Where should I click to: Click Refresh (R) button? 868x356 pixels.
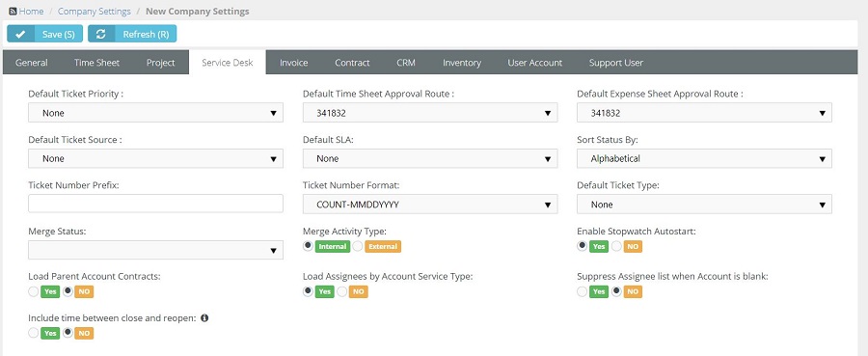click(132, 34)
